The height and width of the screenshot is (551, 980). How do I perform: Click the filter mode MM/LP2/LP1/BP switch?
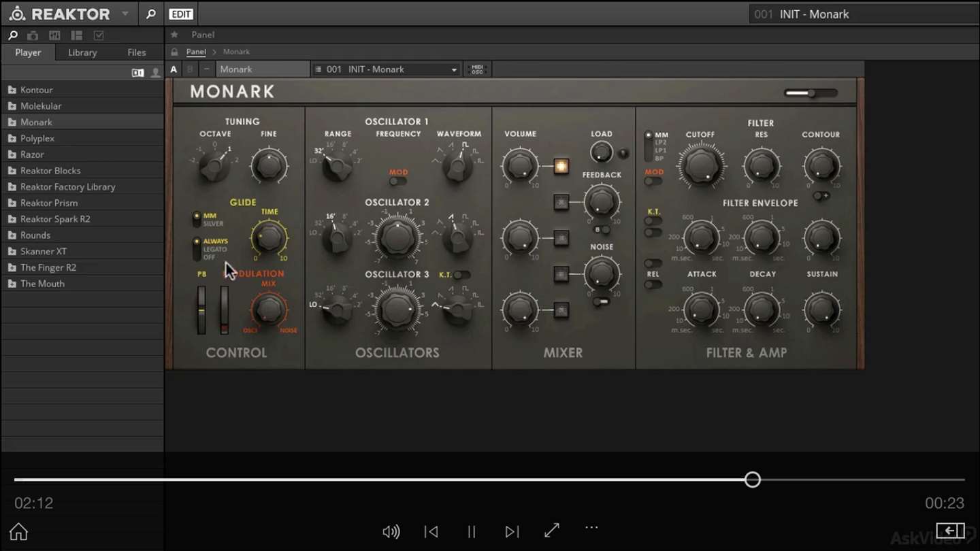coord(648,146)
